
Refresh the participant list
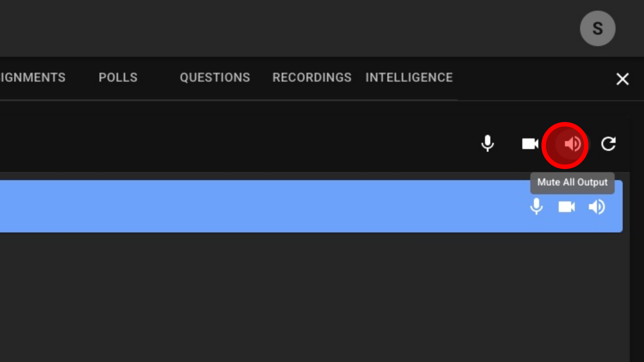608,144
